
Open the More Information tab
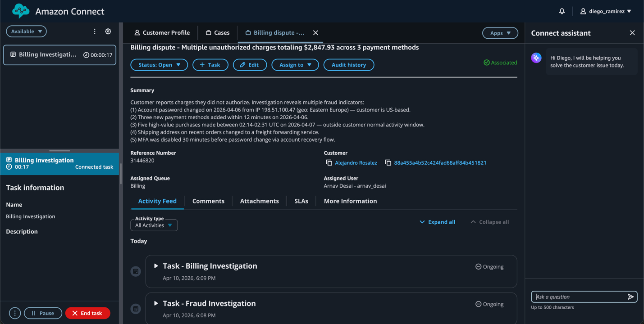(350, 201)
